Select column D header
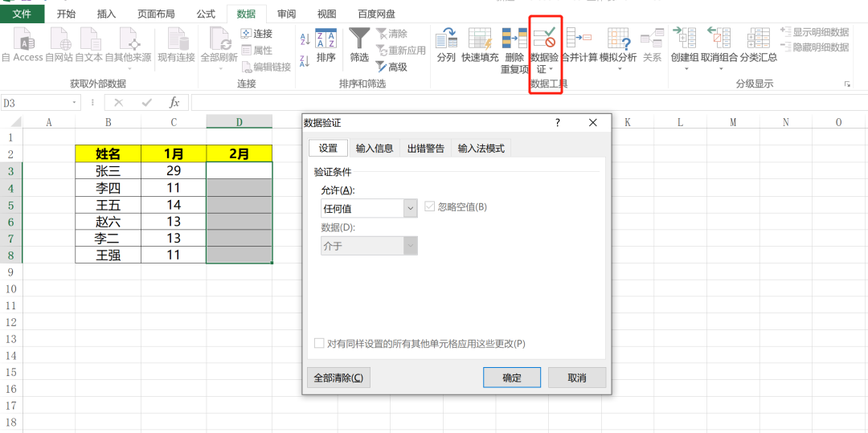Viewport: 868px width, 433px height. pyautogui.click(x=240, y=121)
